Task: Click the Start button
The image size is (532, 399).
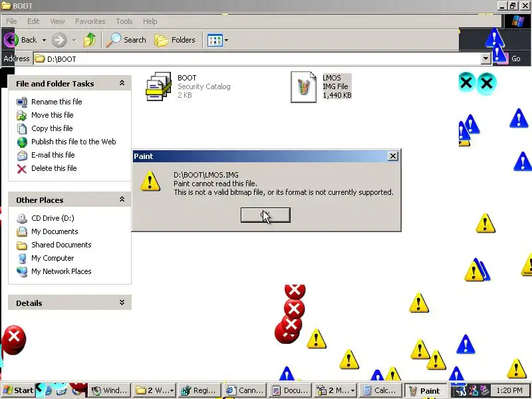Action: pos(18,390)
